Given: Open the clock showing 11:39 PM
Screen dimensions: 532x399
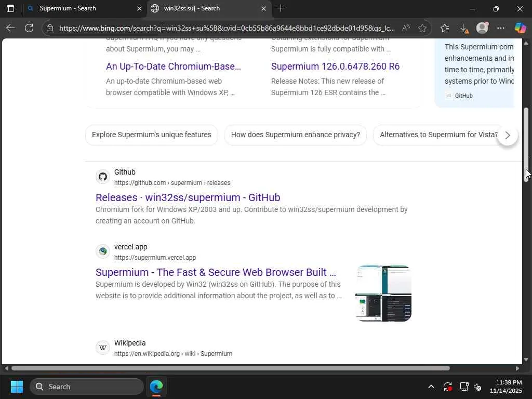Looking at the screenshot, I should pos(506,387).
